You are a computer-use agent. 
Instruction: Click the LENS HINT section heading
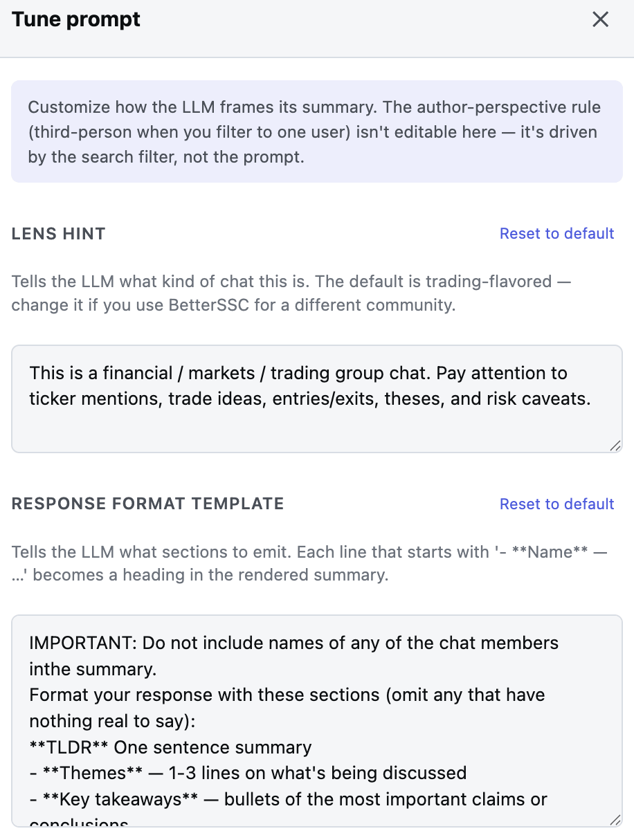point(59,234)
